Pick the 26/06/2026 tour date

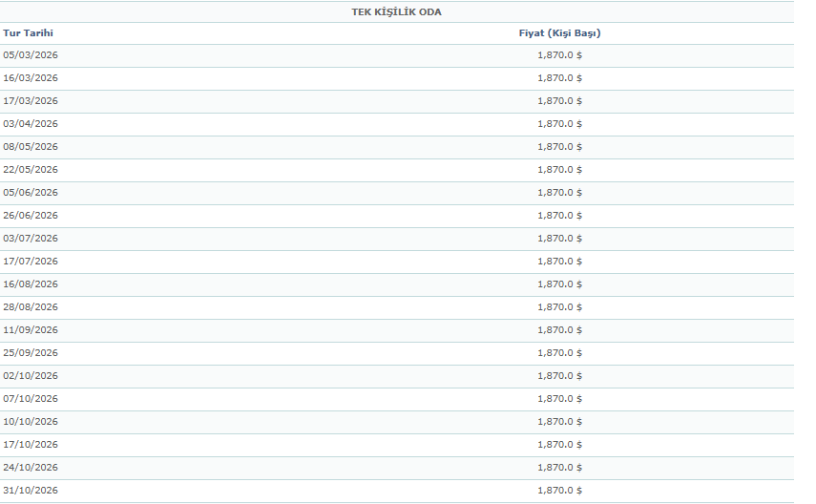pyautogui.click(x=31, y=216)
